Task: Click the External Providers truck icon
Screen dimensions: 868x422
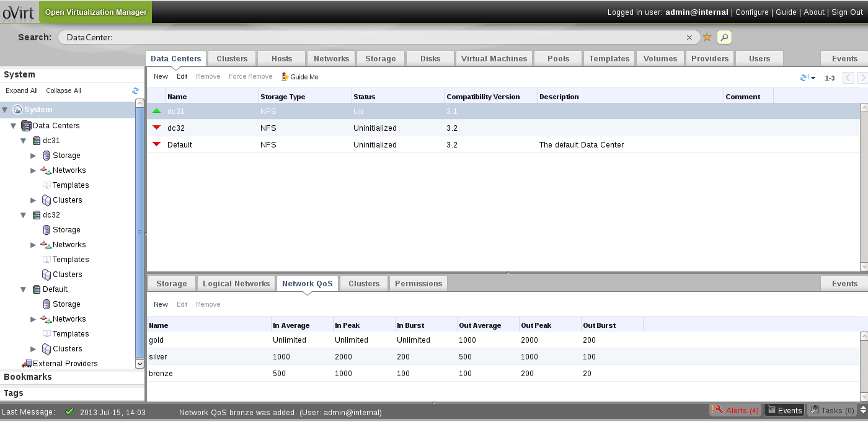Action: coord(26,364)
